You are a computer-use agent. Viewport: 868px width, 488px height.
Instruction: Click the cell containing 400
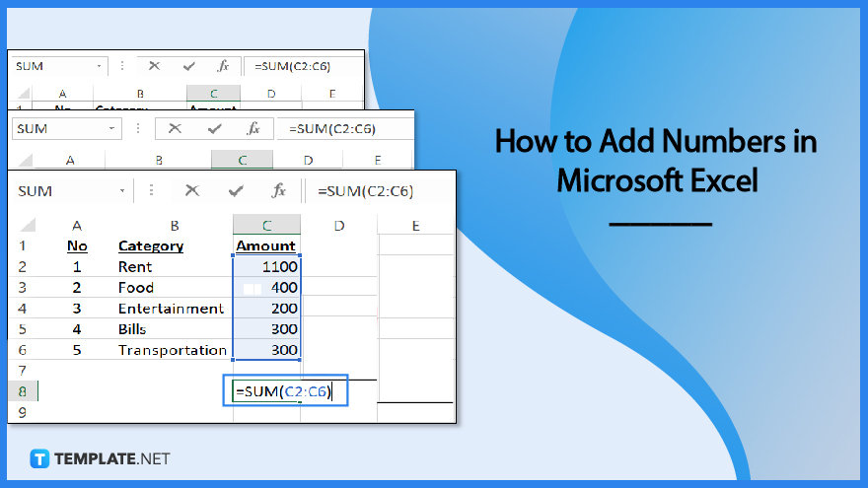click(x=267, y=288)
